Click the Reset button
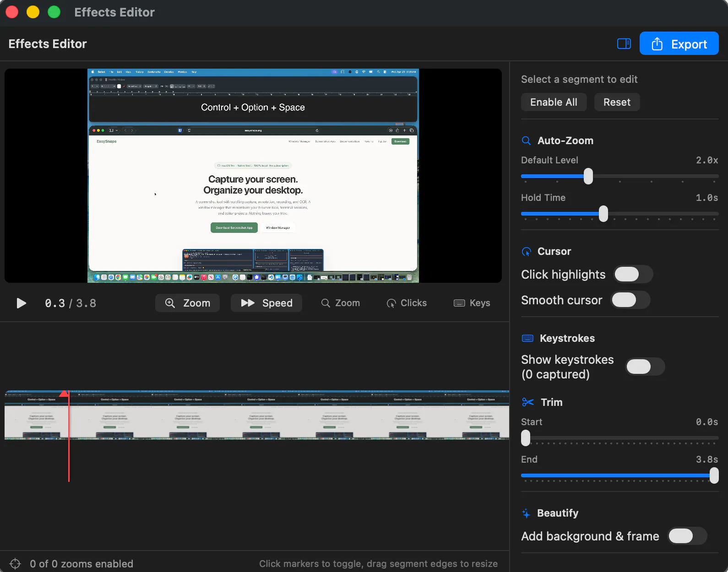The width and height of the screenshot is (728, 572). (x=617, y=102)
